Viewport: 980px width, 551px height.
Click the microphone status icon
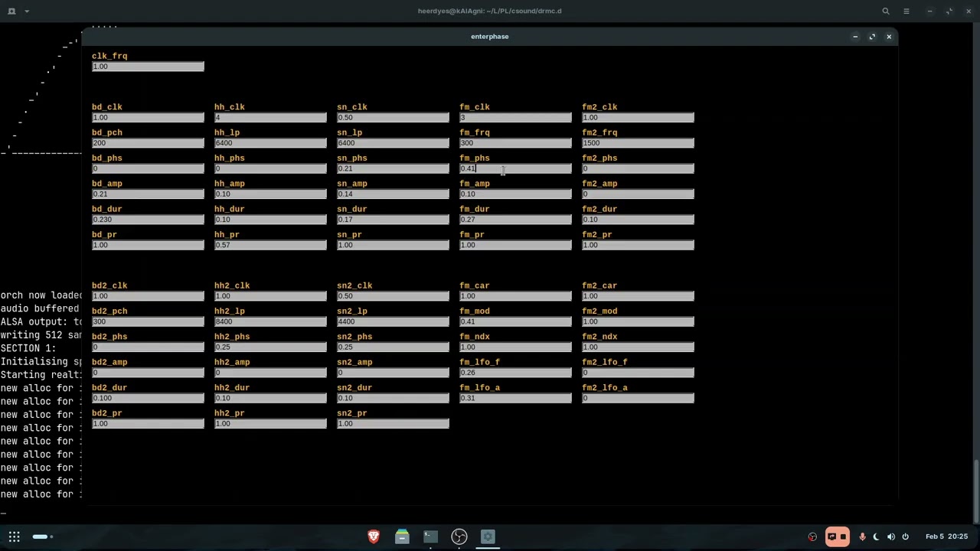862,536
